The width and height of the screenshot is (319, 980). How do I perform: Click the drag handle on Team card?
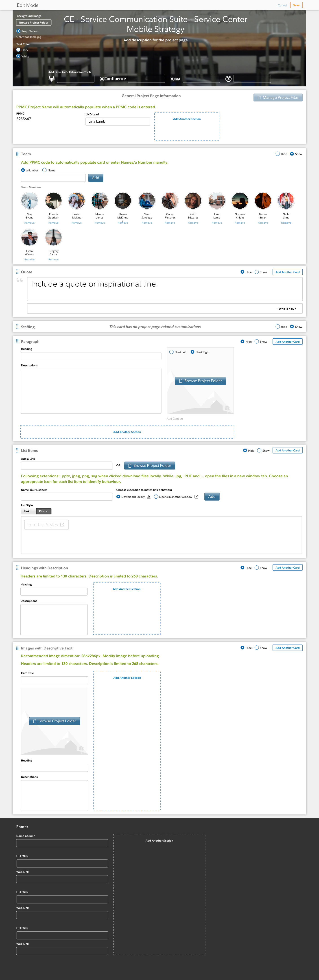click(17, 154)
